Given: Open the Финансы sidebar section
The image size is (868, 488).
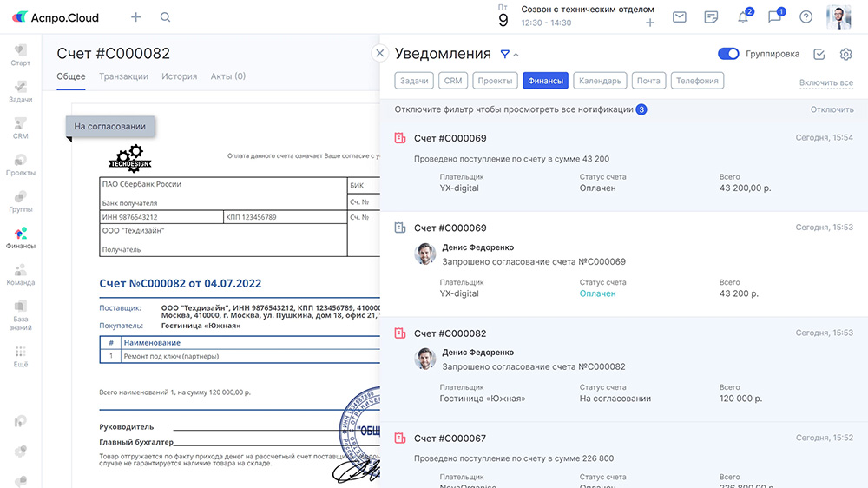Looking at the screenshot, I should [21, 238].
